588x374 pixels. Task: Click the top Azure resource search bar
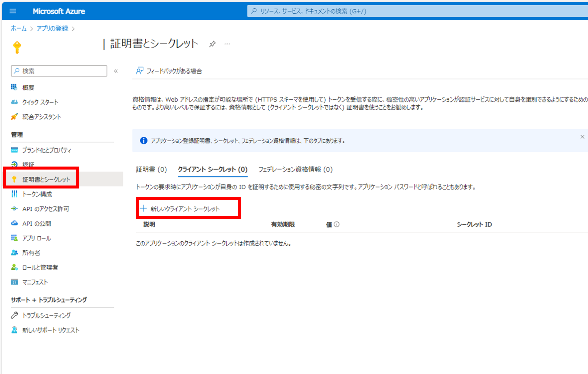(x=417, y=11)
